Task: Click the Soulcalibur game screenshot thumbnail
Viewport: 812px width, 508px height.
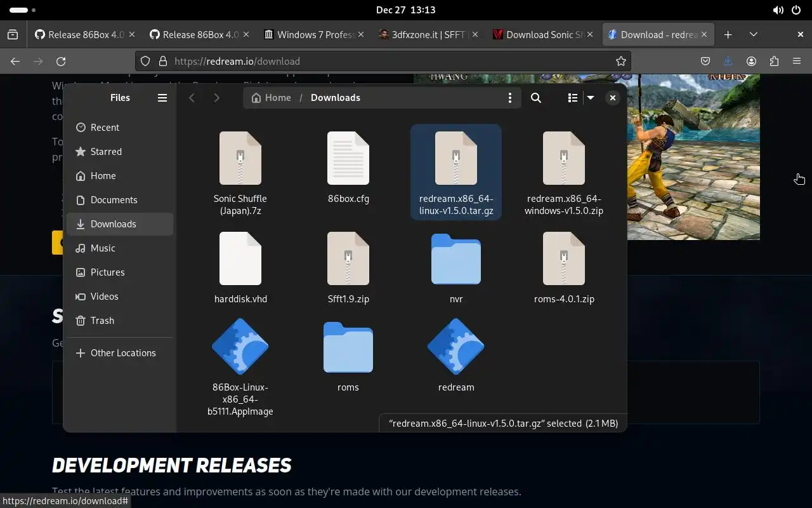Action: click(693, 157)
